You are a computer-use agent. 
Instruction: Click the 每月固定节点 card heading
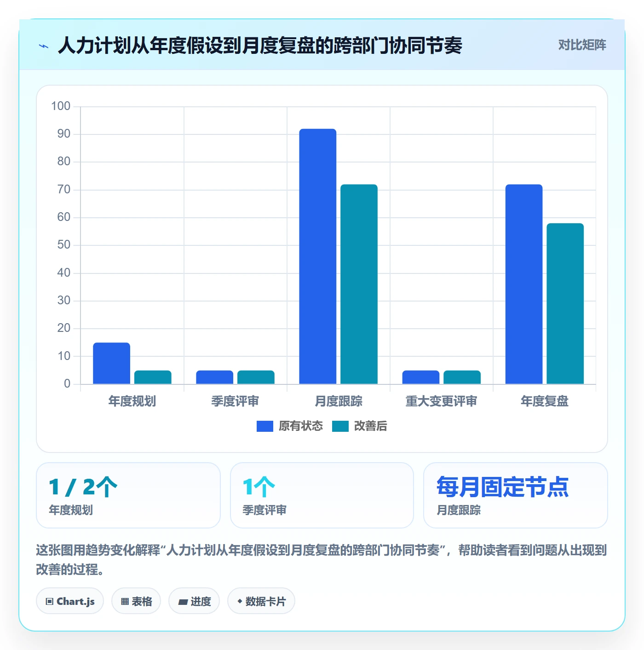tap(503, 487)
